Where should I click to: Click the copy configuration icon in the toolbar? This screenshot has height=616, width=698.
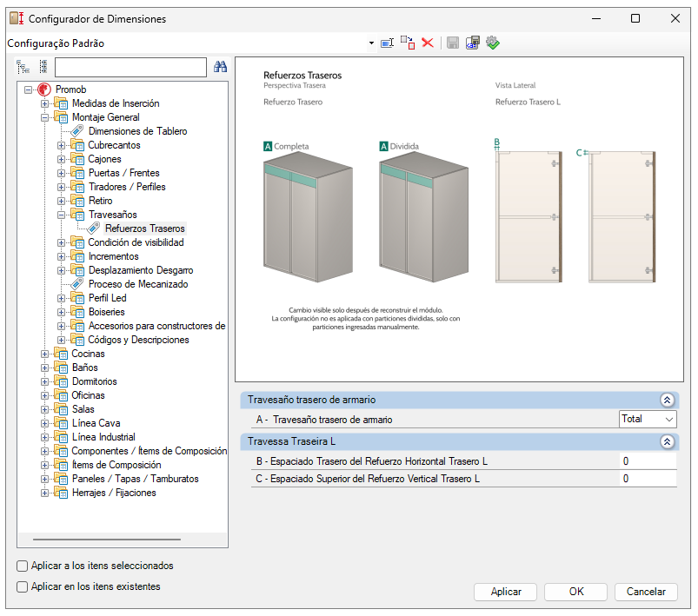(x=408, y=43)
